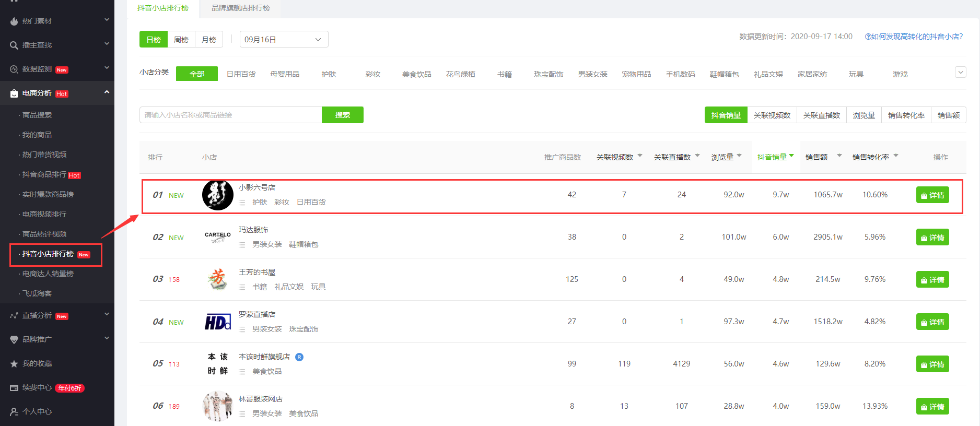This screenshot has height=426, width=980.
Task: Switch to 月榜 monthly ranking
Action: coord(209,40)
